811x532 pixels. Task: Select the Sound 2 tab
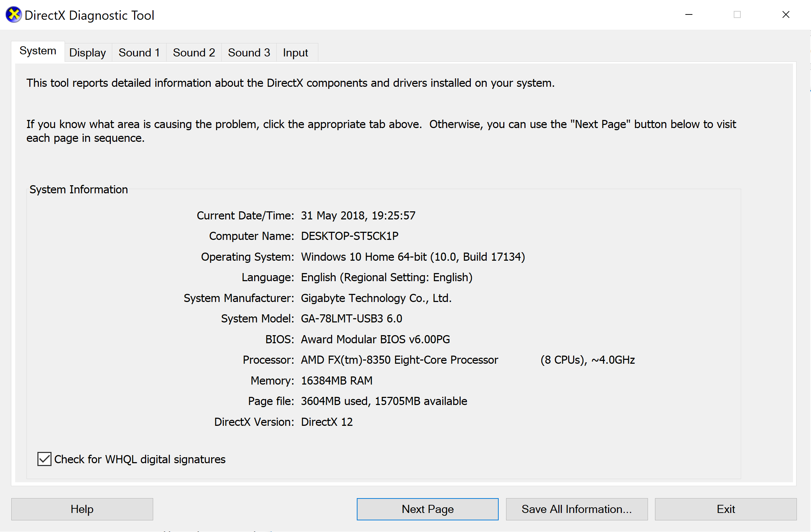[194, 53]
